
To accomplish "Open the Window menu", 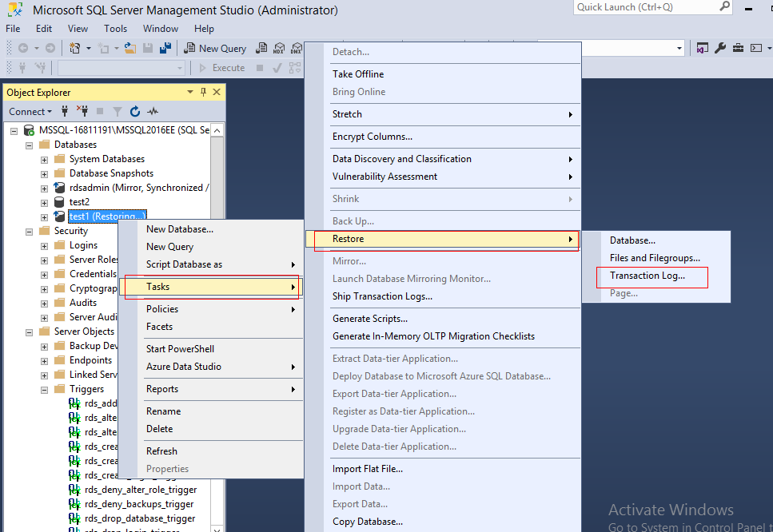I will (x=161, y=29).
